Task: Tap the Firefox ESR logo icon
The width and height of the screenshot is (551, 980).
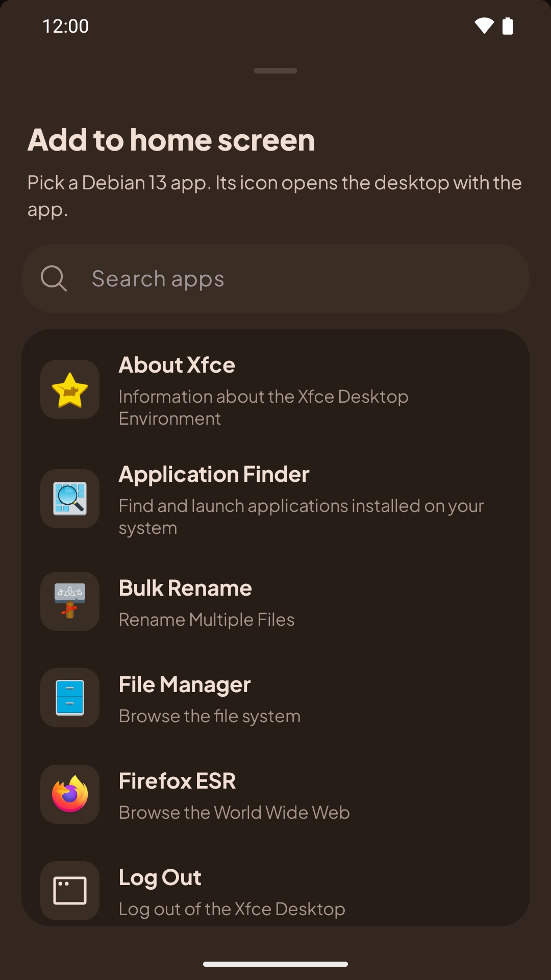Action: [70, 794]
